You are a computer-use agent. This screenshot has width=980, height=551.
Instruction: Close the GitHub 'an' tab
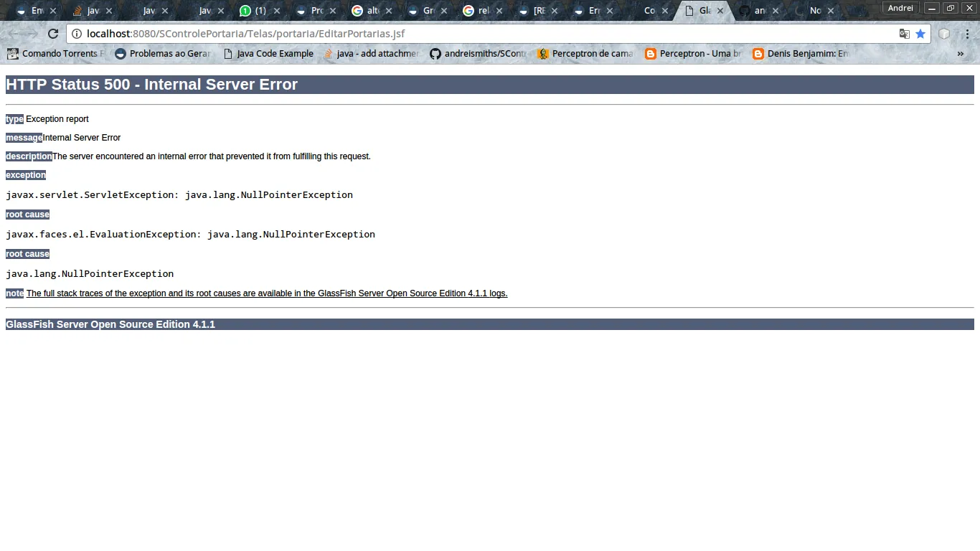pos(776,11)
